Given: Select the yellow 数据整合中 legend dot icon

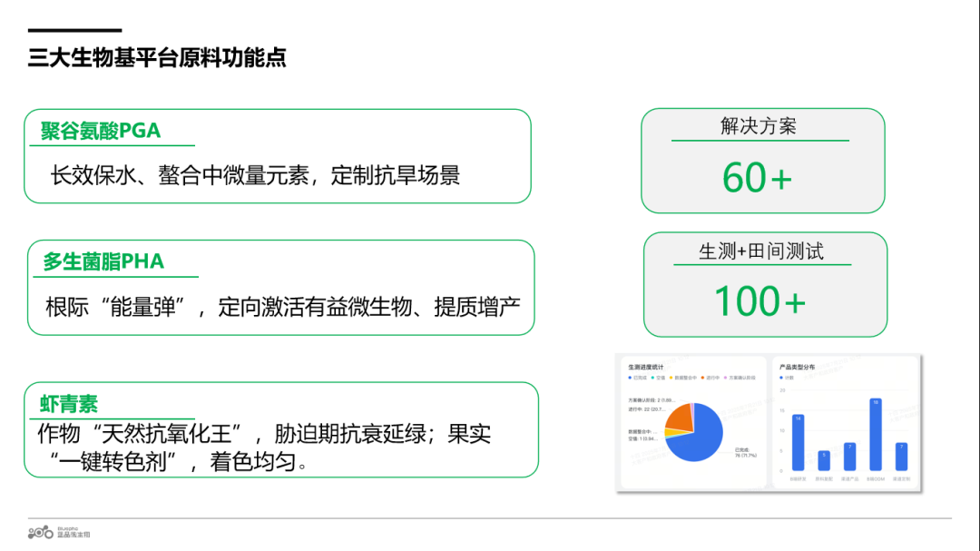Looking at the screenshot, I should pos(669,378).
